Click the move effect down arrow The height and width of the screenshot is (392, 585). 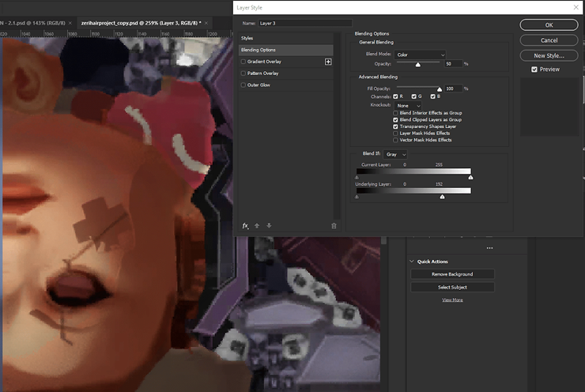[269, 226]
